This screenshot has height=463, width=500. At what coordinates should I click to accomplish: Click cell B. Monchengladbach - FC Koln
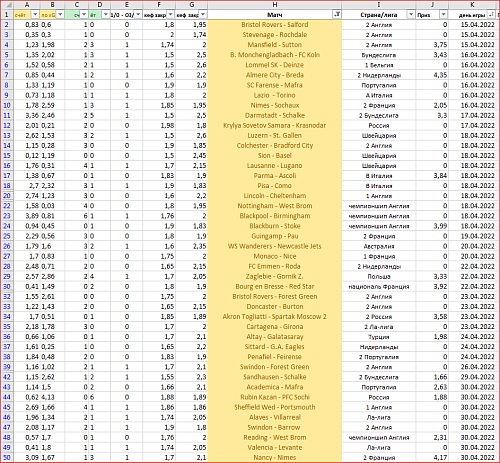275,55
